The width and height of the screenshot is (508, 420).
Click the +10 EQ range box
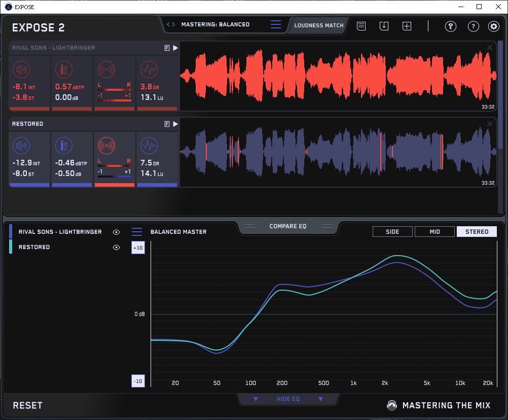(138, 247)
